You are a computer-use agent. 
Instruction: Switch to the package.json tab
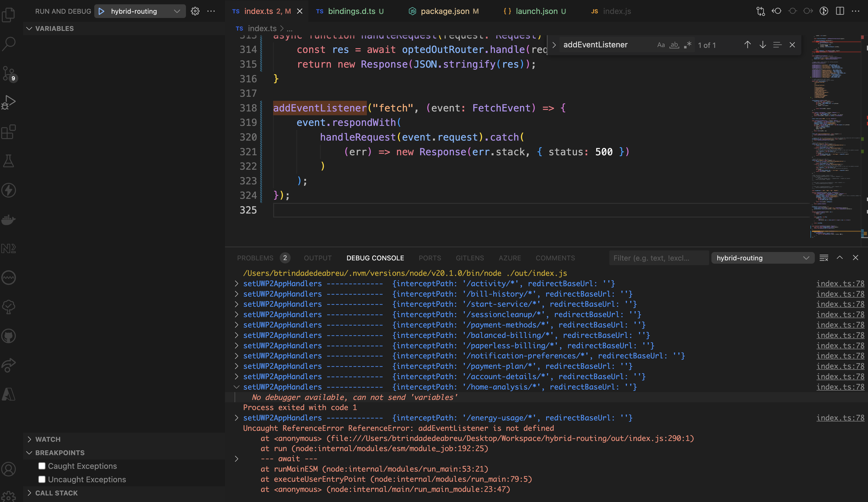(445, 11)
